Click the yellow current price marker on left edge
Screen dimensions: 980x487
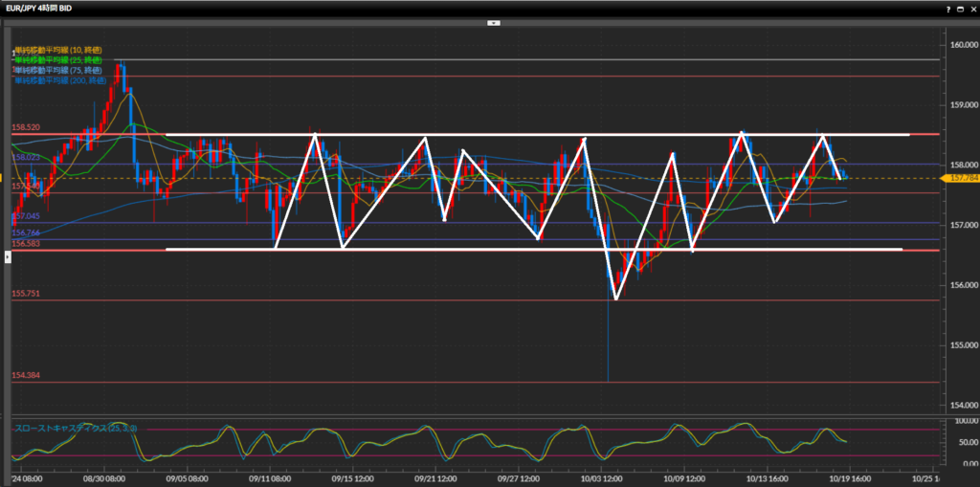[x=4, y=178]
